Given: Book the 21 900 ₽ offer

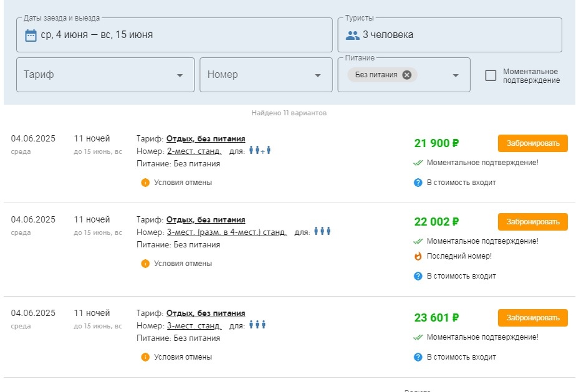Looking at the screenshot, I should [532, 143].
